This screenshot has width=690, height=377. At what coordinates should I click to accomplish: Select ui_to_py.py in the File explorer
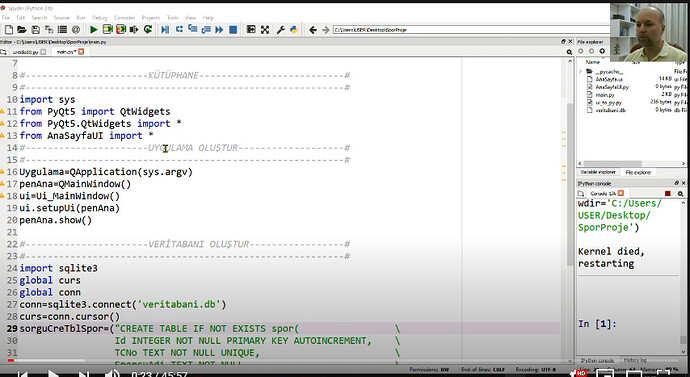tap(609, 102)
